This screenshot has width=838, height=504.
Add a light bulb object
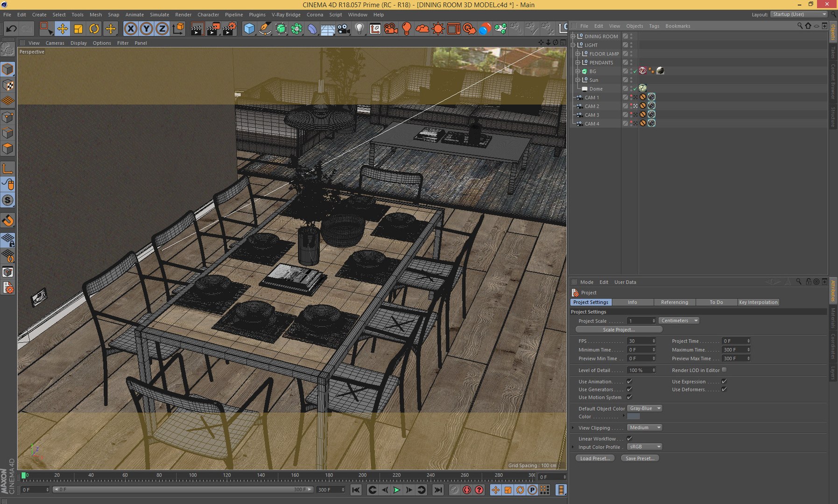[x=359, y=29]
